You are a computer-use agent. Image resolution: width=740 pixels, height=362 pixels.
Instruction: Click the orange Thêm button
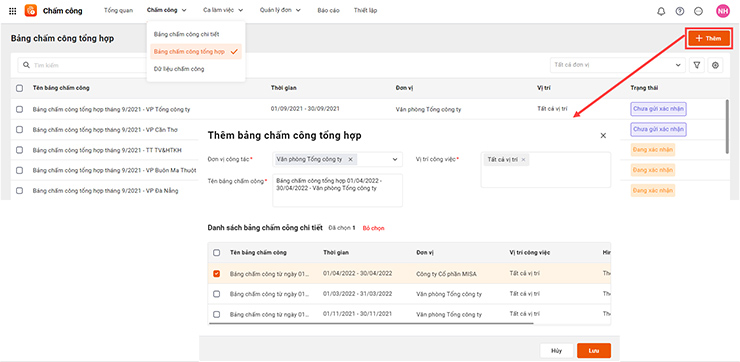pyautogui.click(x=708, y=38)
